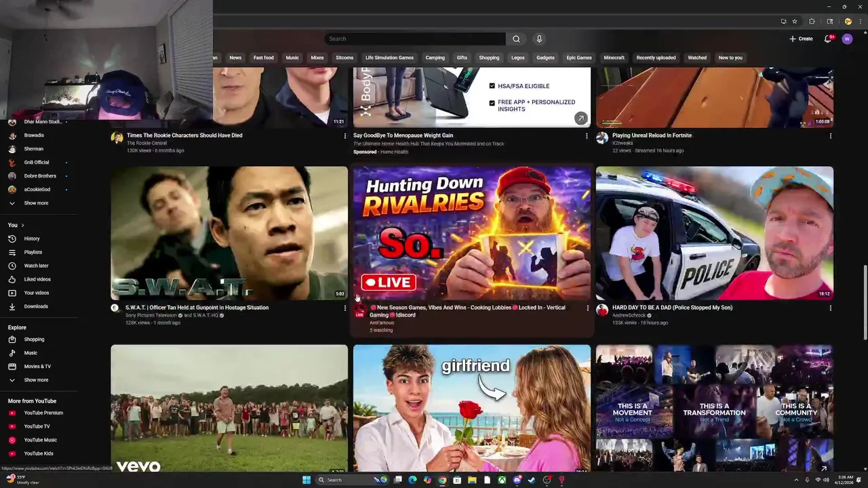Open File Explorer from the taskbar
868x488 pixels.
tap(472, 480)
